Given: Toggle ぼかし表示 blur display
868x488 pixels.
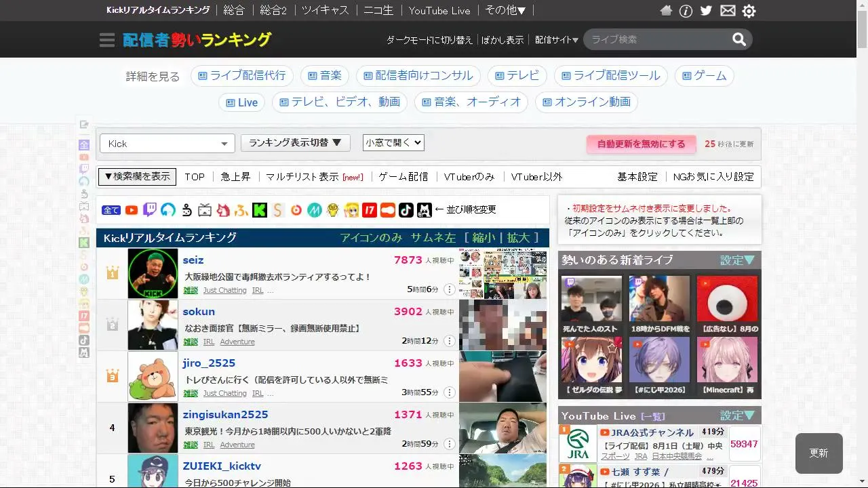Looking at the screenshot, I should pyautogui.click(x=502, y=40).
